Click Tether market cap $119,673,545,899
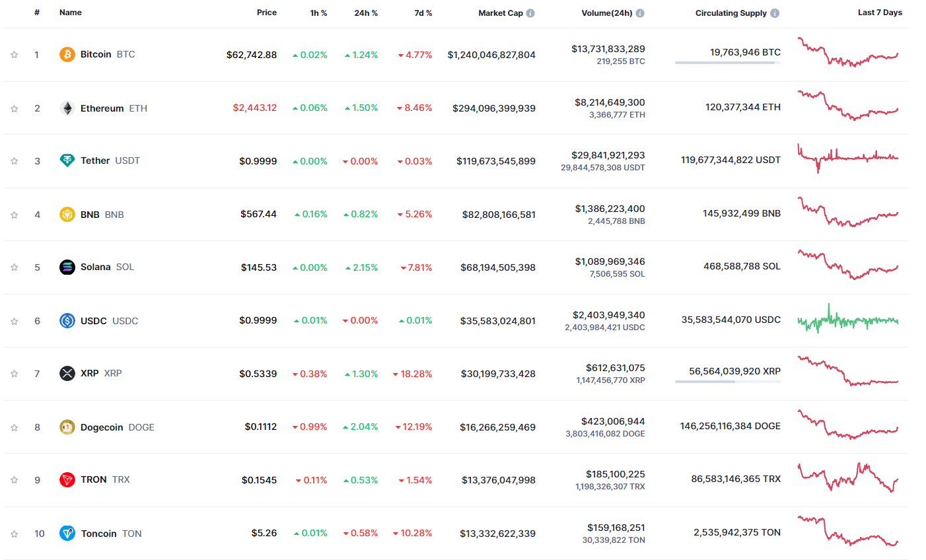The height and width of the screenshot is (560, 926). pyautogui.click(x=496, y=161)
